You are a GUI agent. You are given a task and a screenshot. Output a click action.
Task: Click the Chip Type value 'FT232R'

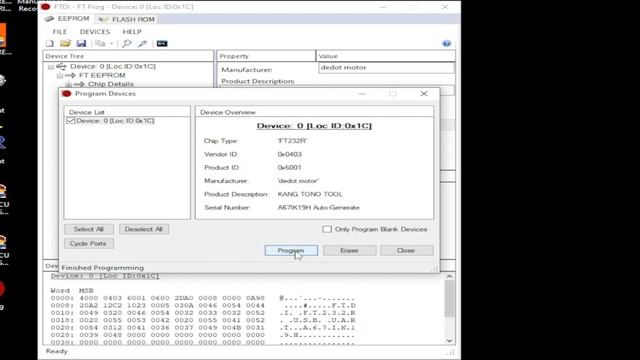coord(292,141)
